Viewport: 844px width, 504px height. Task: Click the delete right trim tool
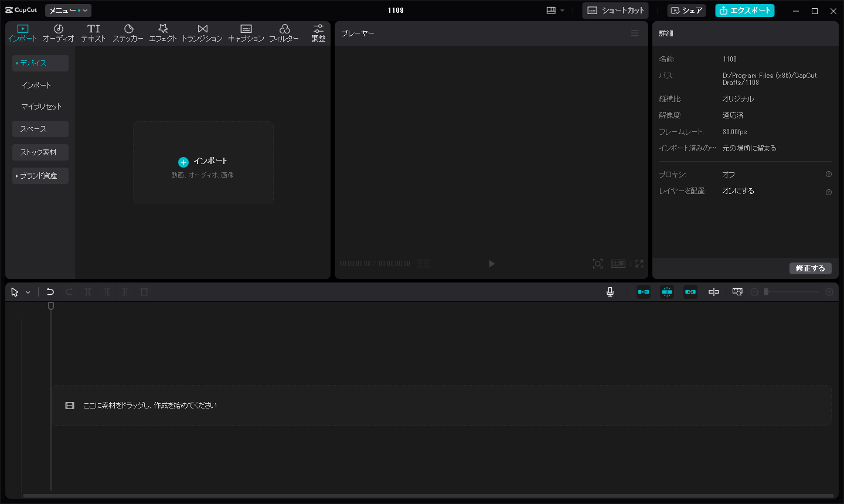(x=125, y=292)
